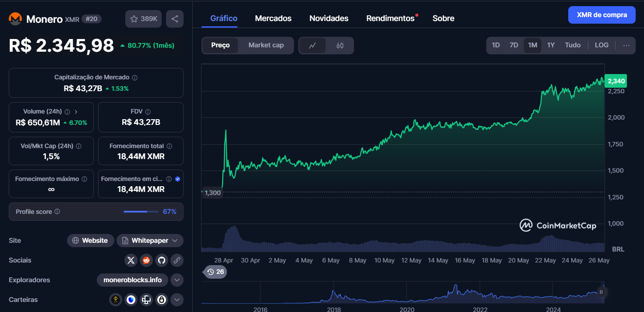Switch to the candlestick chart icon
This screenshot has width=644, height=312.
point(340,46)
